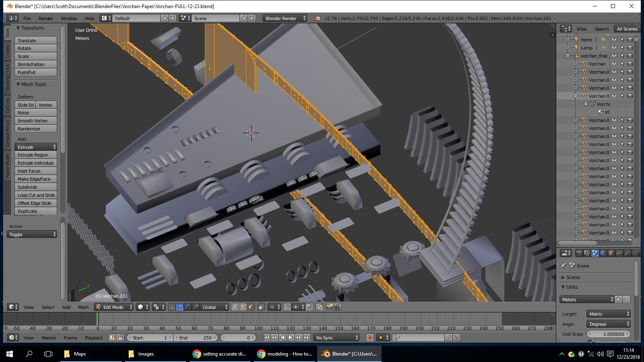Open the viewport shading dropdown

click(x=143, y=307)
